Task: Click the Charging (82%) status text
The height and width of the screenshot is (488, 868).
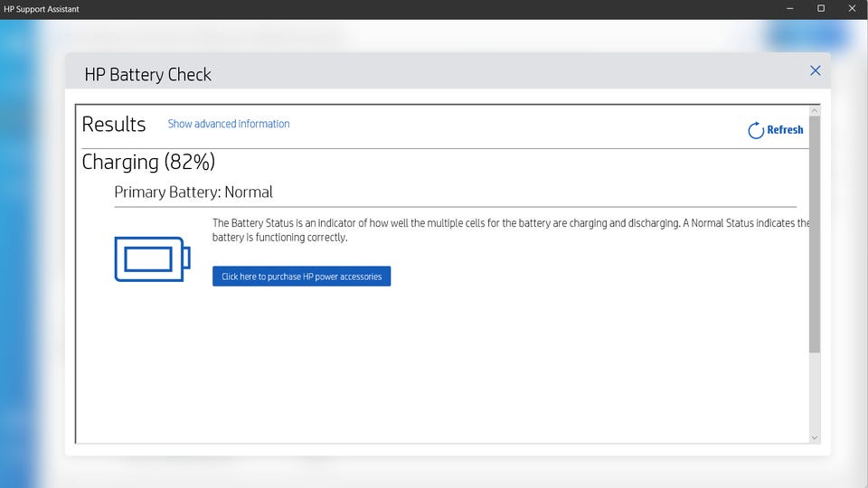Action: tap(148, 162)
